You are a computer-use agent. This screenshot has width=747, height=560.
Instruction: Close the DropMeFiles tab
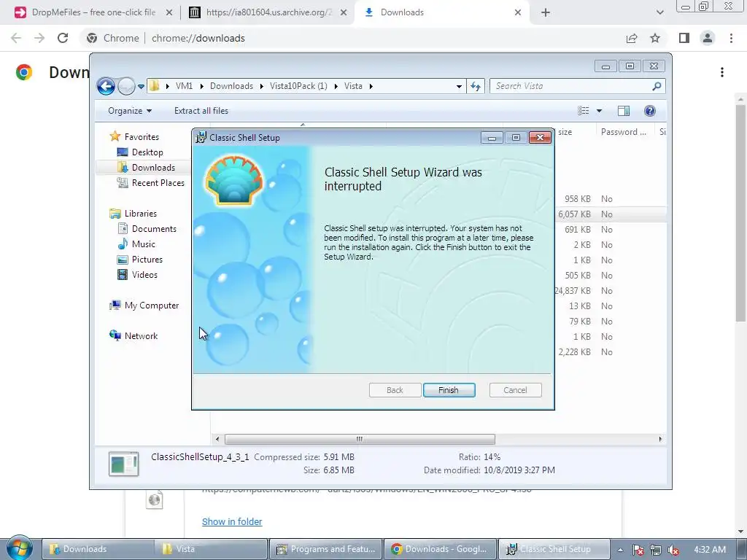[x=169, y=13]
